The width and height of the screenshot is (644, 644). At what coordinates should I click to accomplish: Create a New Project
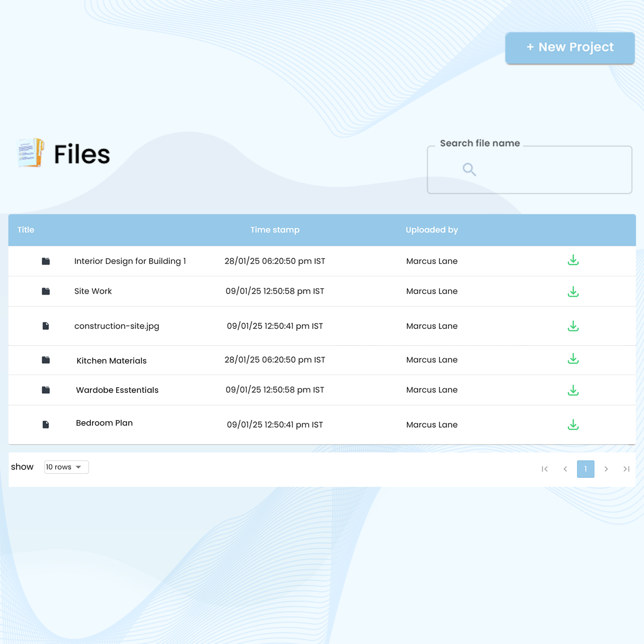point(570,47)
